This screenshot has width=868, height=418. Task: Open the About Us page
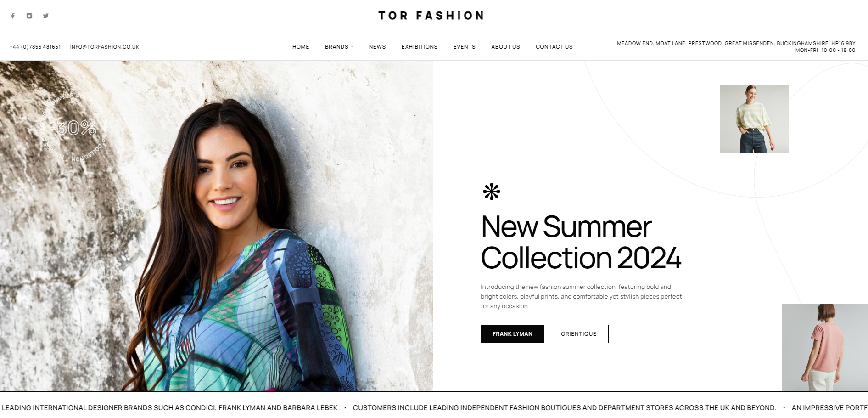pos(505,47)
